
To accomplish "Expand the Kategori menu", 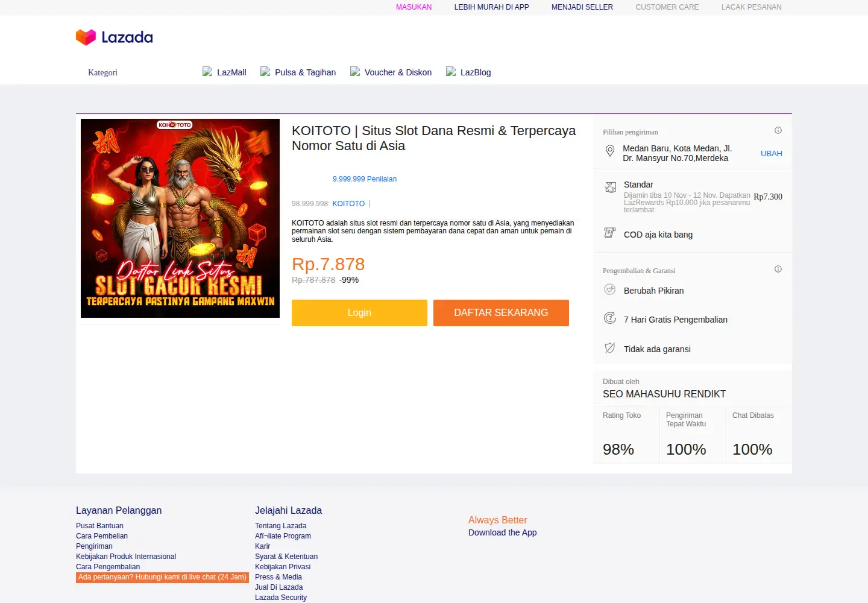I will 102,72.
